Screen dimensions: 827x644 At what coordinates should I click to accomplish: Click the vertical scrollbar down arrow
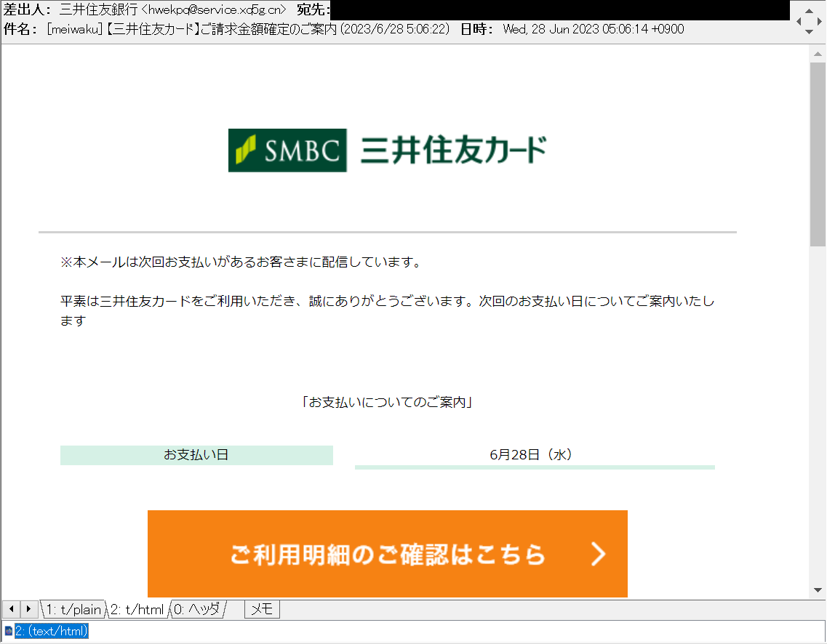pyautogui.click(x=818, y=590)
